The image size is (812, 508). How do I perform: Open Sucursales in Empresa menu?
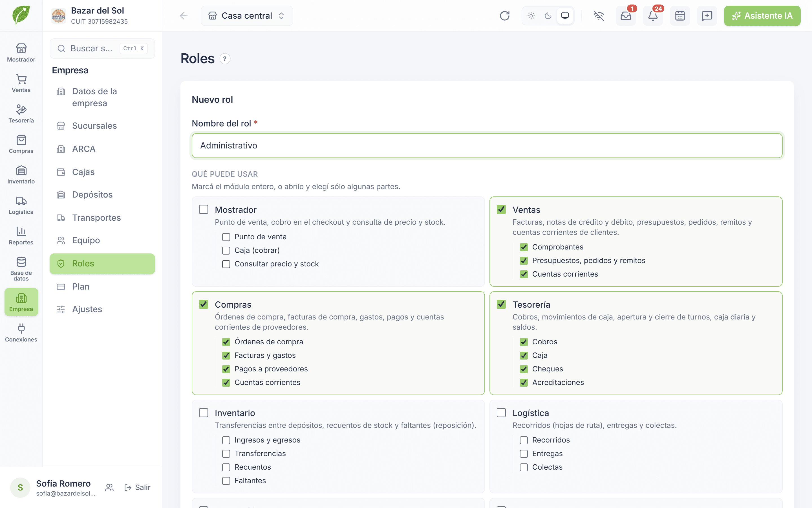[102, 126]
